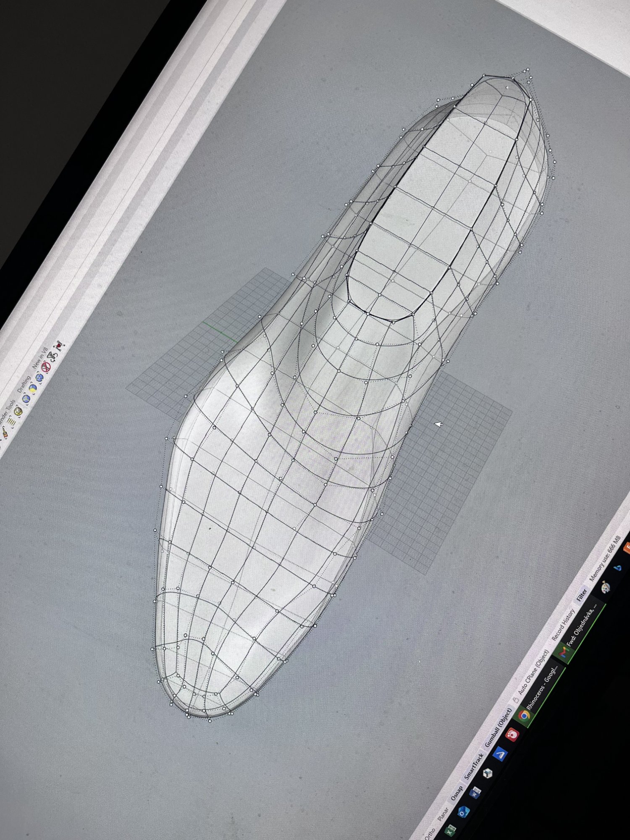Image resolution: width=630 pixels, height=840 pixels.
Task: Click the yellow sphere render material icon
Action: [18, 411]
